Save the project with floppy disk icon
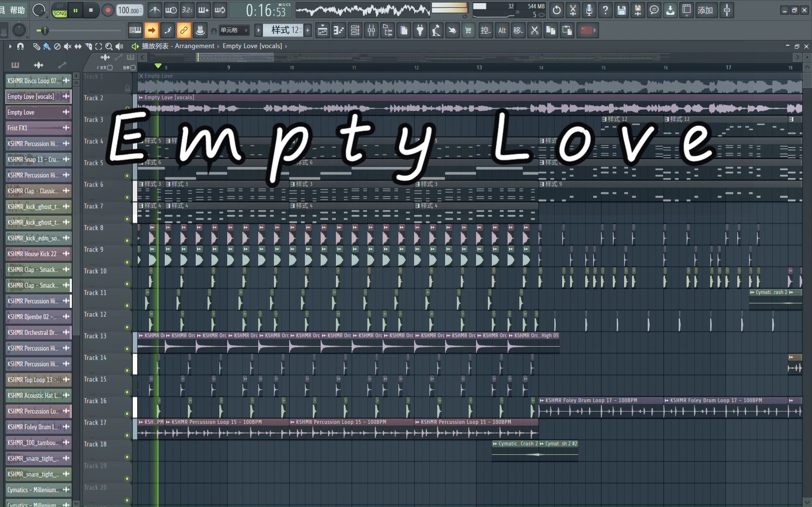This screenshot has height=507, width=812. (x=622, y=10)
